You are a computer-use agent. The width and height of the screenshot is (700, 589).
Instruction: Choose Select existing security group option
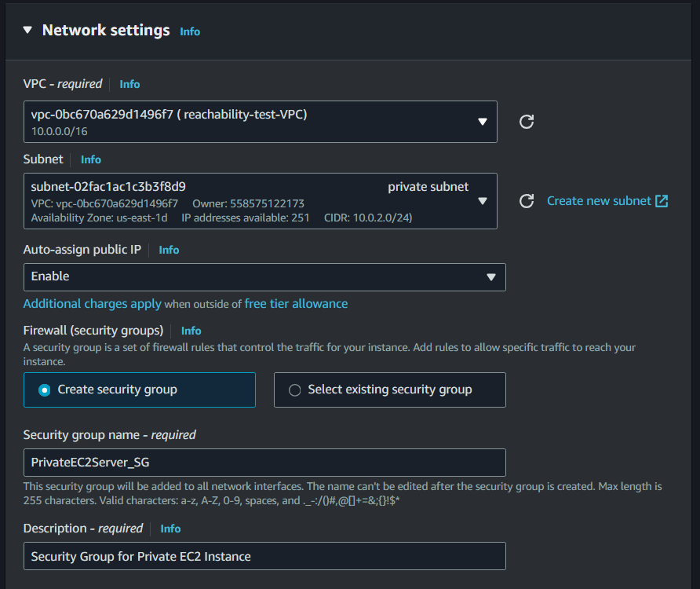coord(390,390)
